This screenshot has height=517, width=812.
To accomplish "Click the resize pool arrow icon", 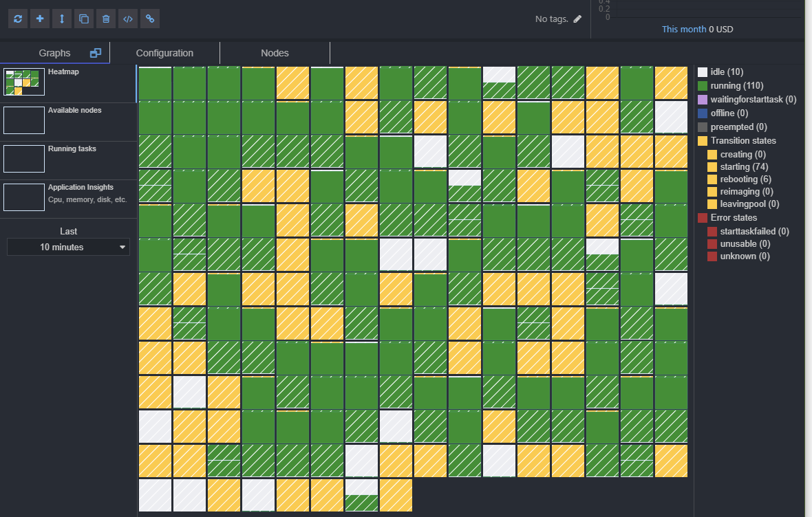I will [61, 19].
